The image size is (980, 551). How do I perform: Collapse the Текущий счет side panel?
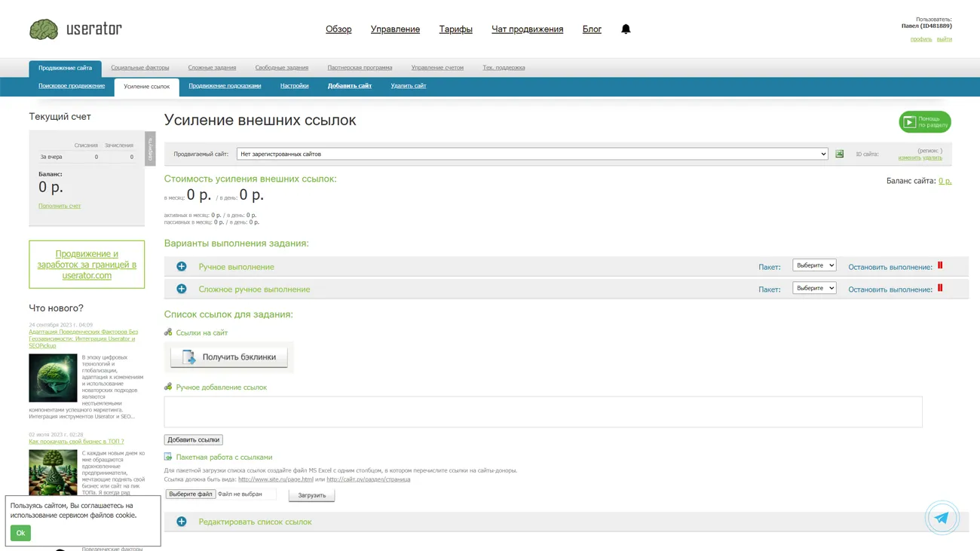150,148
